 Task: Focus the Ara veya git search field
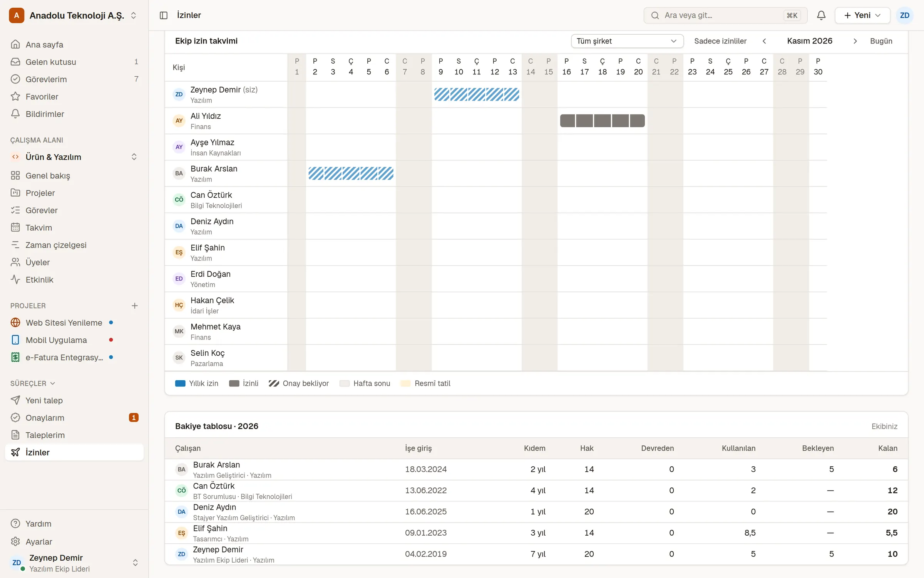(x=725, y=15)
